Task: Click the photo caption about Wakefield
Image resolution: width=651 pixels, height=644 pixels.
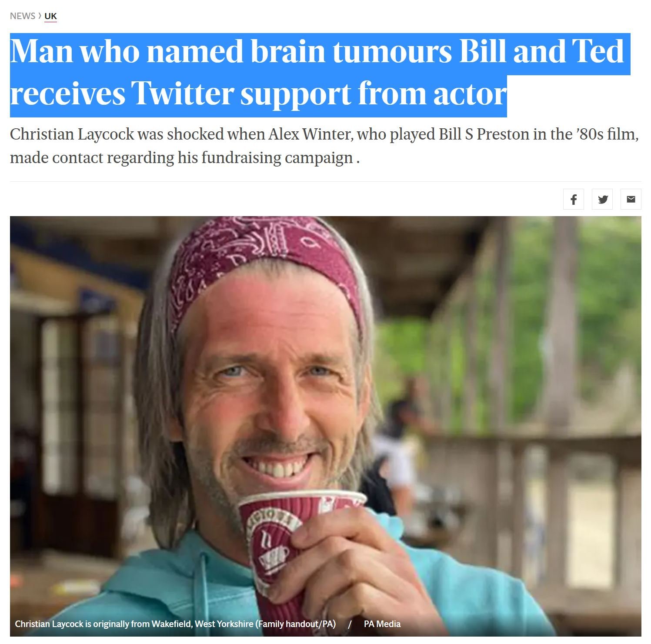Action: (x=175, y=624)
